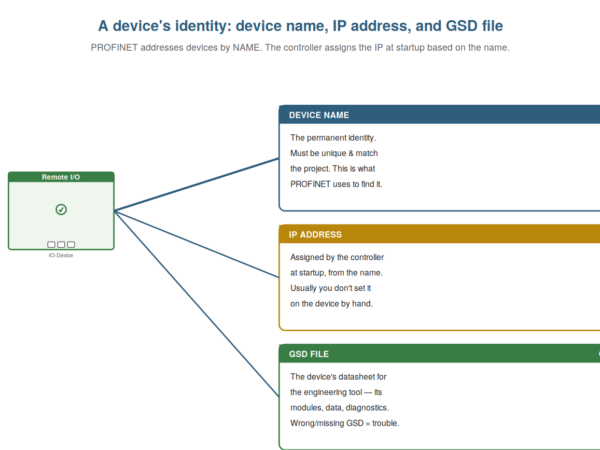Click the line "on the device by hand."
This screenshot has width=600, height=450.
click(x=331, y=303)
